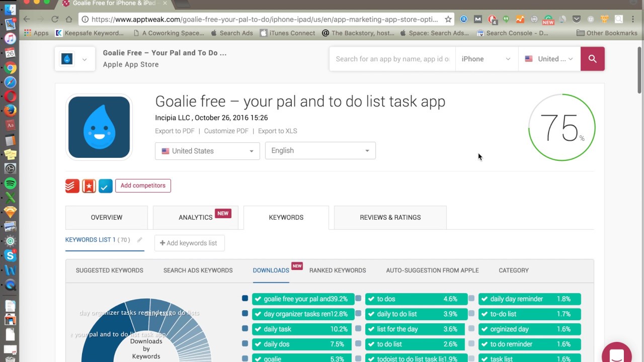This screenshot has width=644, height=362.
Task: Click the large Goalie water drop app icon
Action: click(99, 127)
